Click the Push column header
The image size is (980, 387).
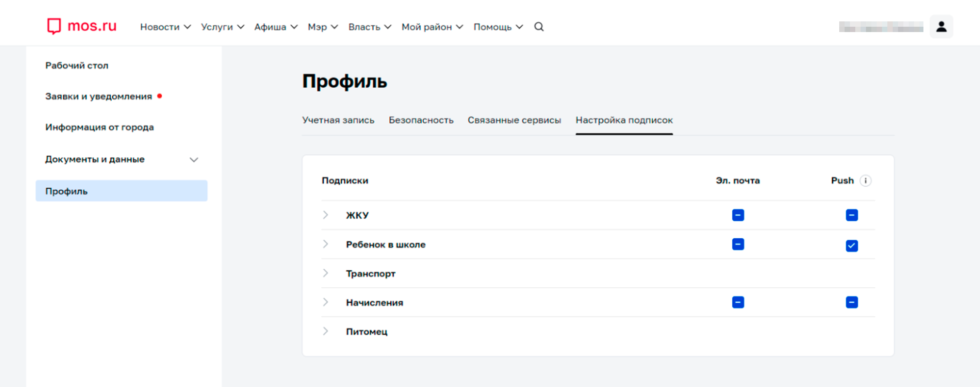(842, 180)
